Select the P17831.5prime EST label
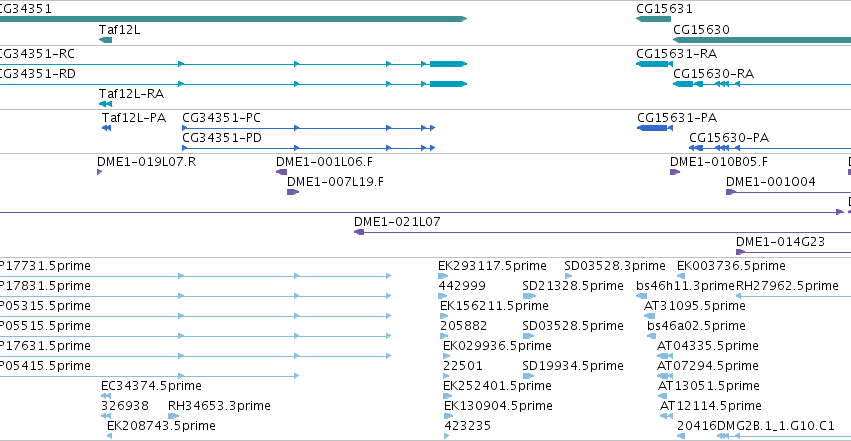This screenshot has width=851, height=441. point(45,286)
